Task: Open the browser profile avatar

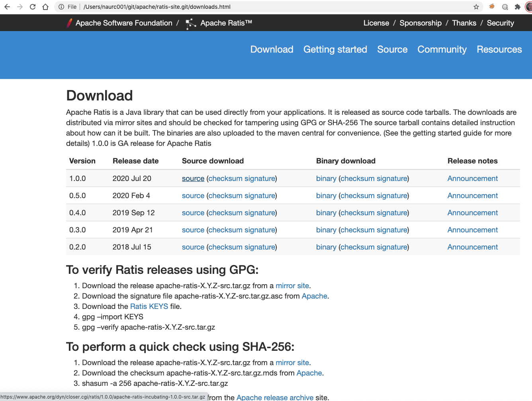Action: point(529,7)
